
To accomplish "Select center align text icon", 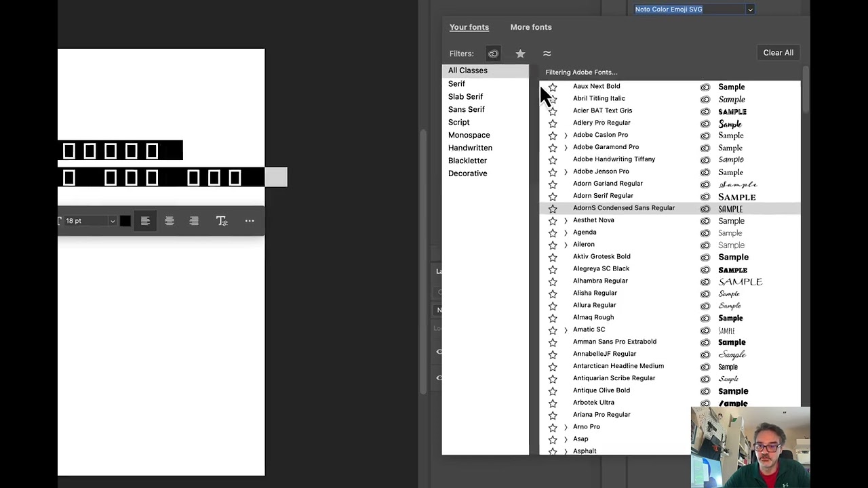I will tap(170, 221).
